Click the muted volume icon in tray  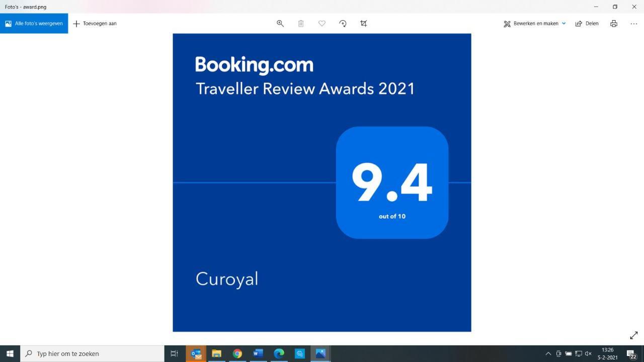click(x=588, y=353)
